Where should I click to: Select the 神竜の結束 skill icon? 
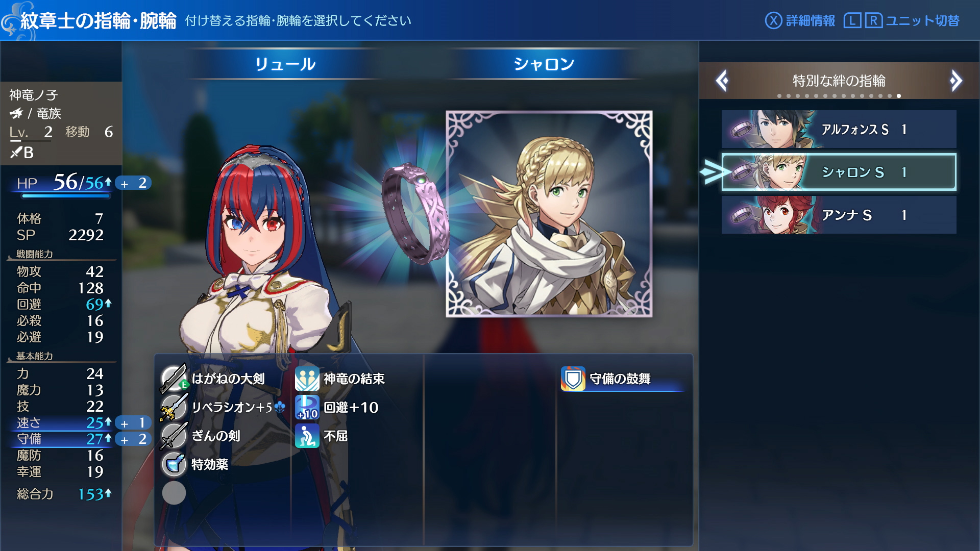point(307,379)
